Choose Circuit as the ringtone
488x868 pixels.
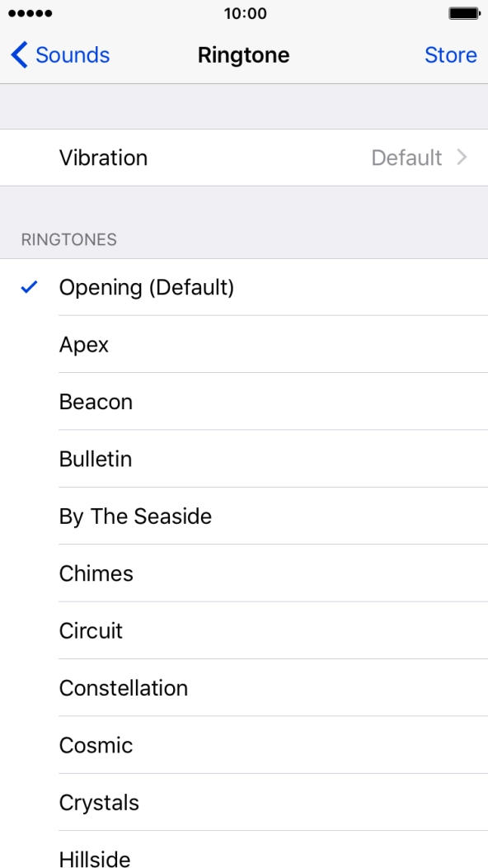click(91, 630)
